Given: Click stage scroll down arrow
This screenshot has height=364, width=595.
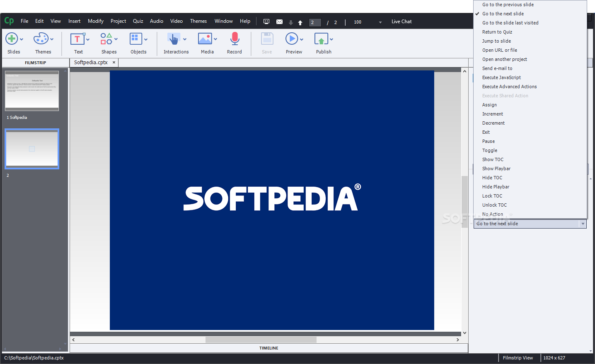Looking at the screenshot, I should click(x=464, y=333).
